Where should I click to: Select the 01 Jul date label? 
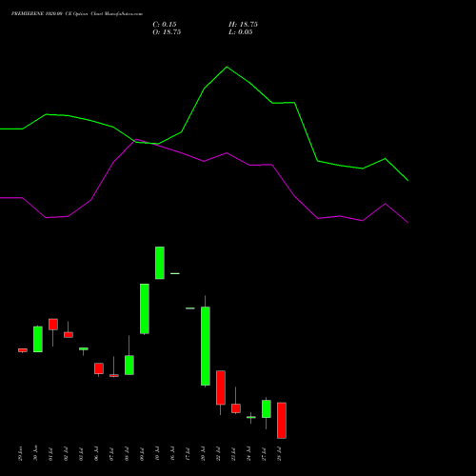point(50,454)
